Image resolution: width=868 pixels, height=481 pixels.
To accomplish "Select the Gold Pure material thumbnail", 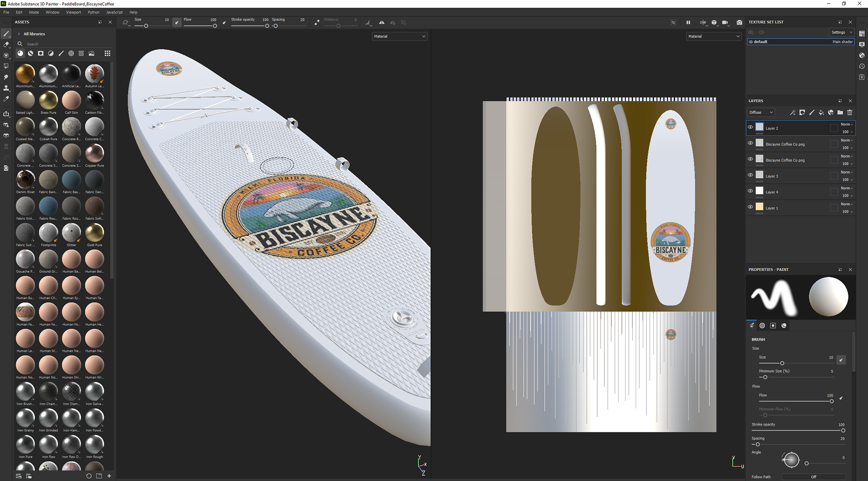I will (x=94, y=233).
